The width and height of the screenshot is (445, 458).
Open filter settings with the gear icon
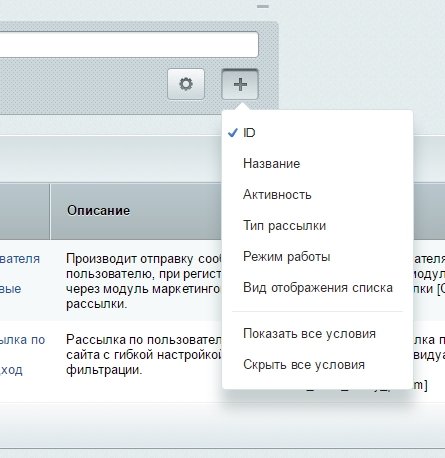point(186,84)
